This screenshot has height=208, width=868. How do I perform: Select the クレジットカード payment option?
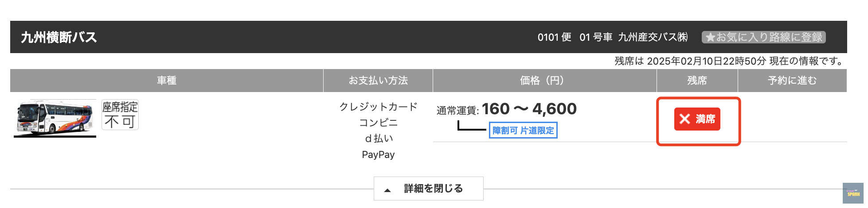[x=378, y=107]
